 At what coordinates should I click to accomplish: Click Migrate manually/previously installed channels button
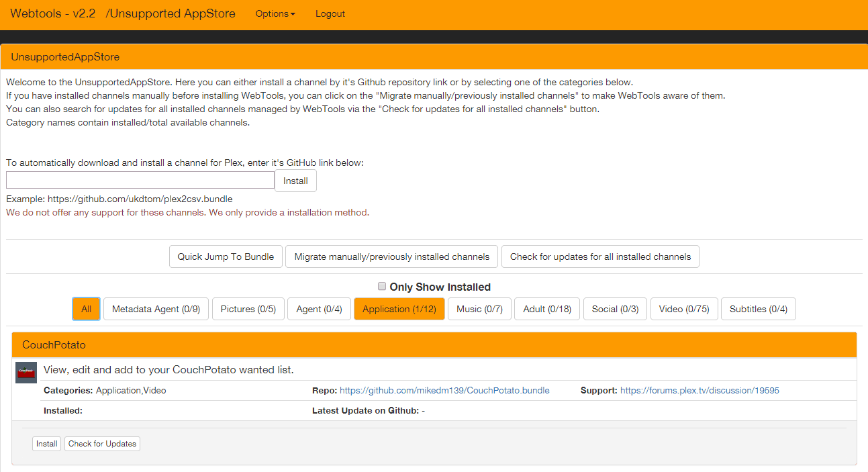click(392, 256)
